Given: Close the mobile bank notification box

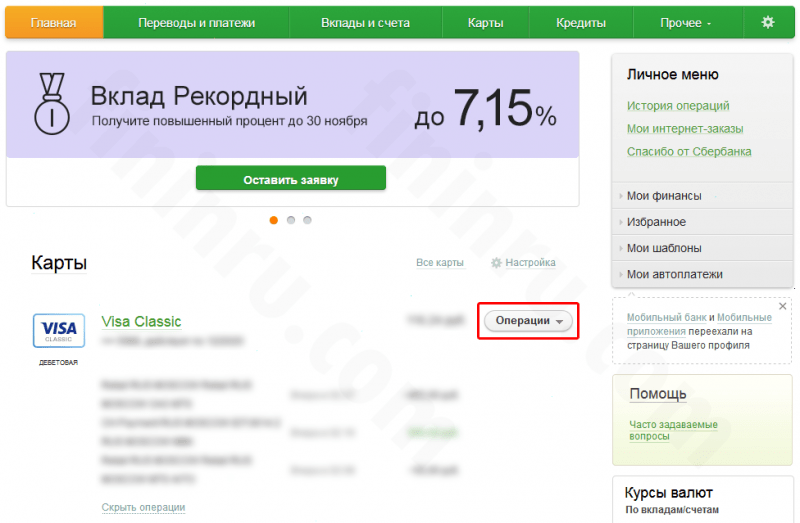Looking at the screenshot, I should [x=782, y=306].
